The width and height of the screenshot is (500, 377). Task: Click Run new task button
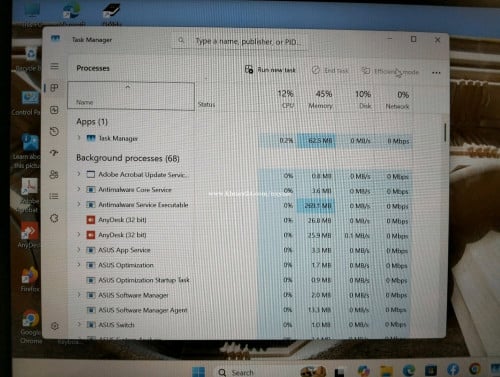pos(270,70)
